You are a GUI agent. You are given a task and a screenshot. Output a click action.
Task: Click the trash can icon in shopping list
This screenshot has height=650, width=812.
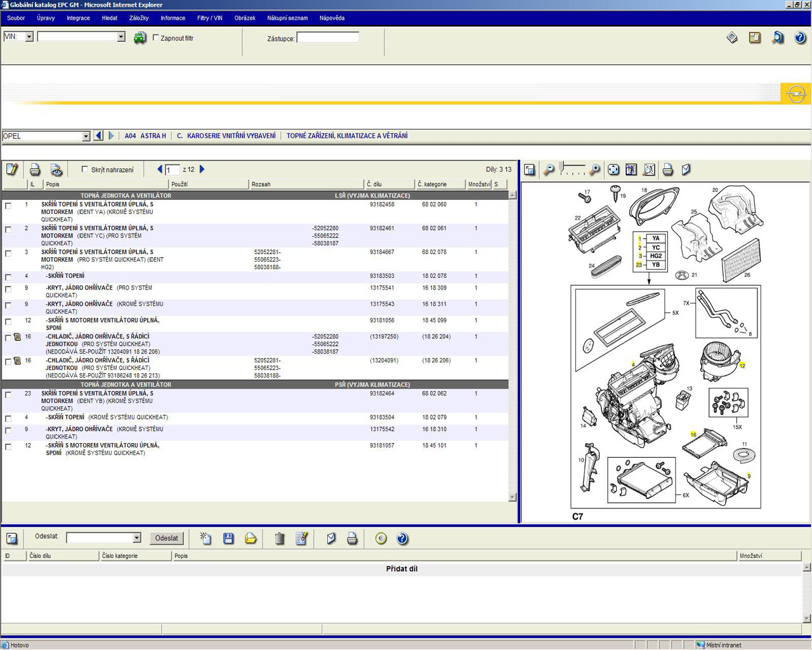279,538
